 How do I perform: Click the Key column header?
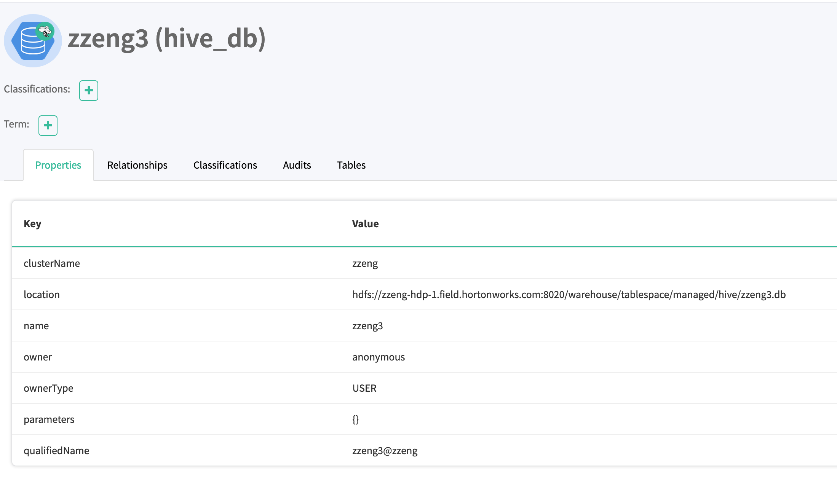click(x=32, y=224)
